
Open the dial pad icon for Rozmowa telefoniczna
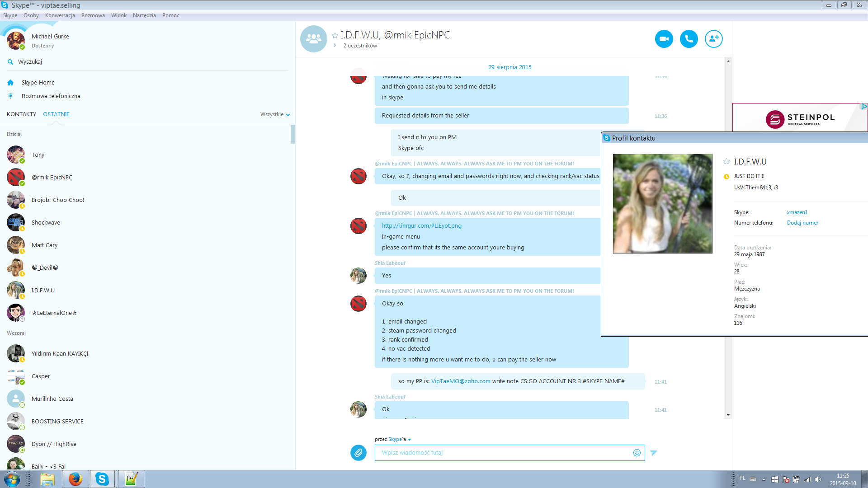pos(10,96)
